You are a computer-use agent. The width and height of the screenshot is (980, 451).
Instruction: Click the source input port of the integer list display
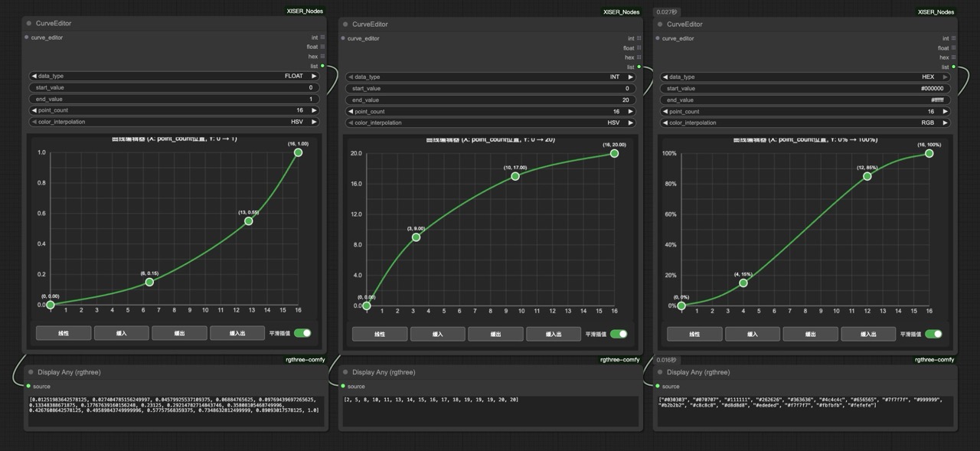click(343, 386)
